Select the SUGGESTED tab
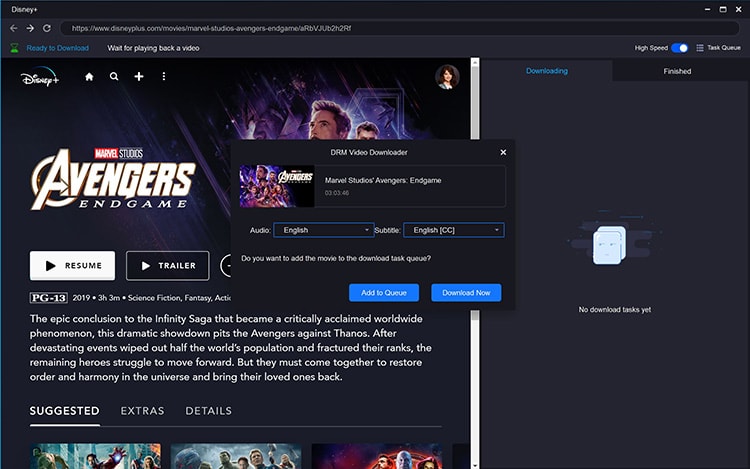 click(65, 411)
